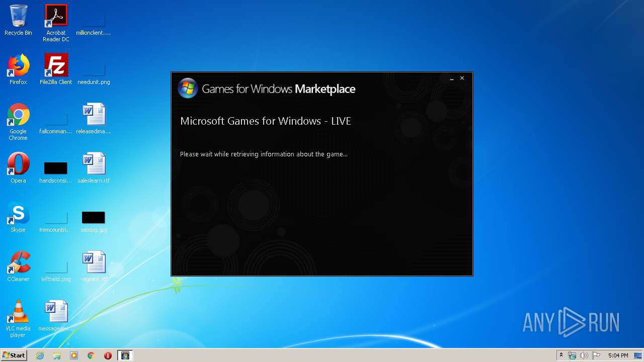Click 'Microsoft Games for Windows - LIVE' heading
644x362 pixels.
[x=266, y=121]
